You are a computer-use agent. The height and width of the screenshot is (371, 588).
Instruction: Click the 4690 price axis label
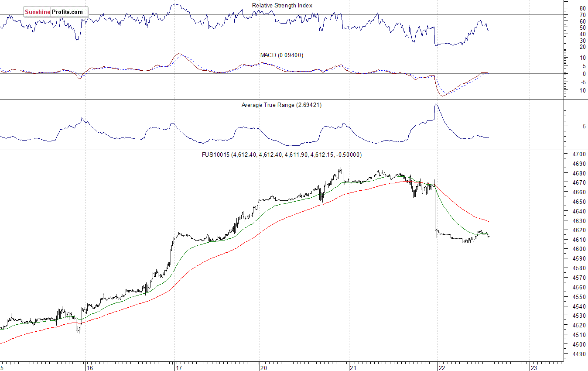[x=580, y=164]
